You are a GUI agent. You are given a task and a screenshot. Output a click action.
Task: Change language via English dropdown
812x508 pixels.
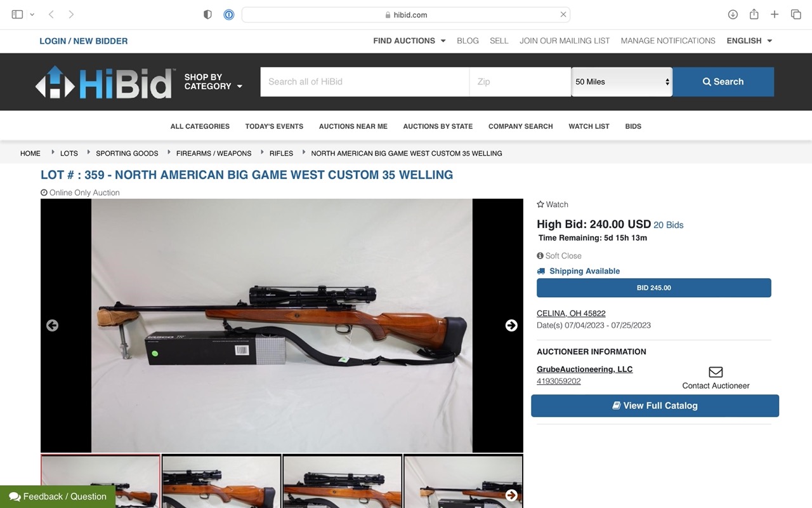pos(749,41)
